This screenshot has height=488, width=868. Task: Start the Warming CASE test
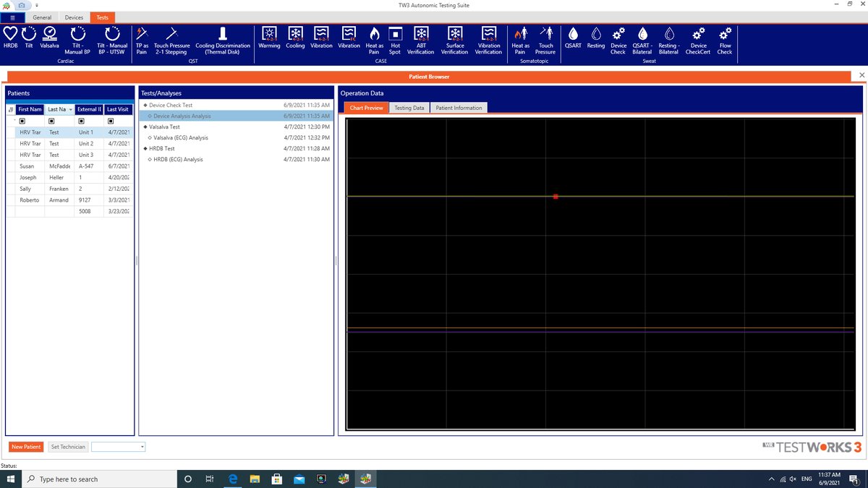[269, 38]
